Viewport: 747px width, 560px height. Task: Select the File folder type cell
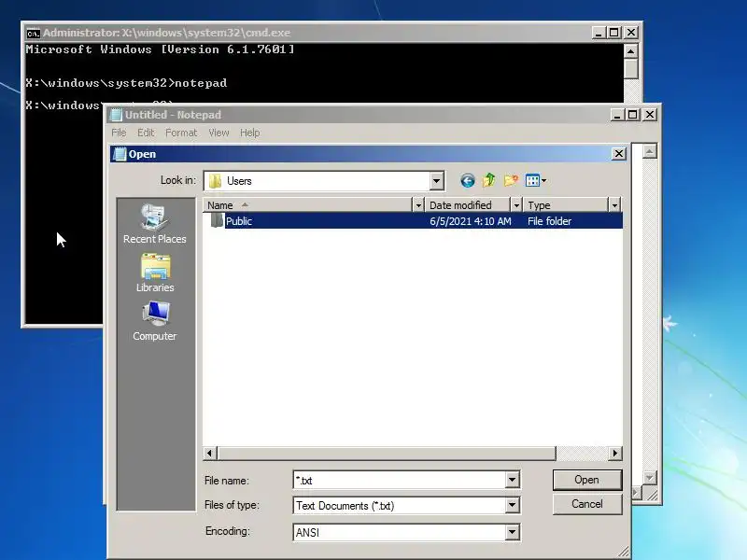[x=549, y=221]
